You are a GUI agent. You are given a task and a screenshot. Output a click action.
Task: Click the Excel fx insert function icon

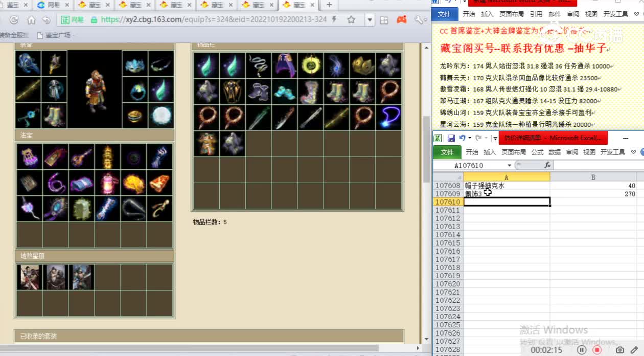click(547, 165)
